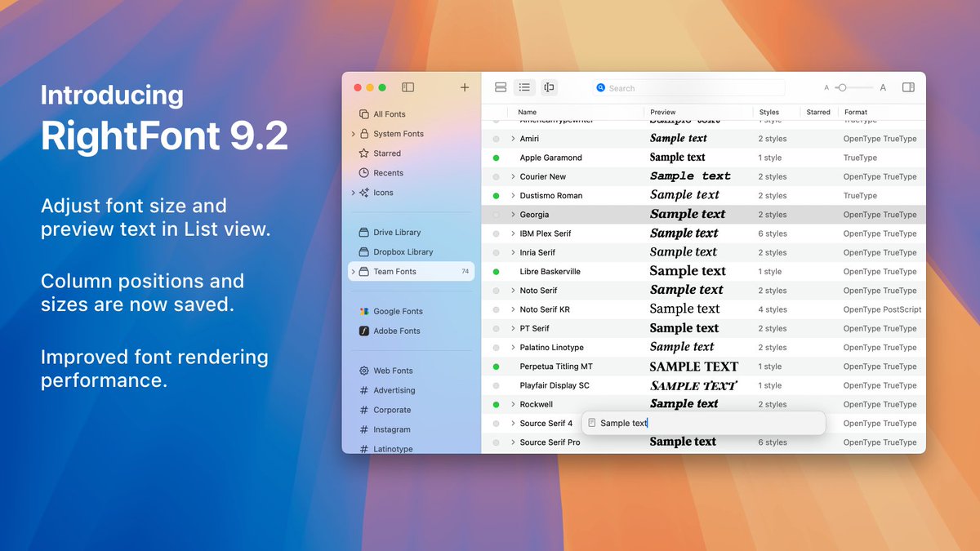Image resolution: width=980 pixels, height=551 pixels.
Task: Click the All Fonts icon in the sidebar
Action: pos(364,114)
